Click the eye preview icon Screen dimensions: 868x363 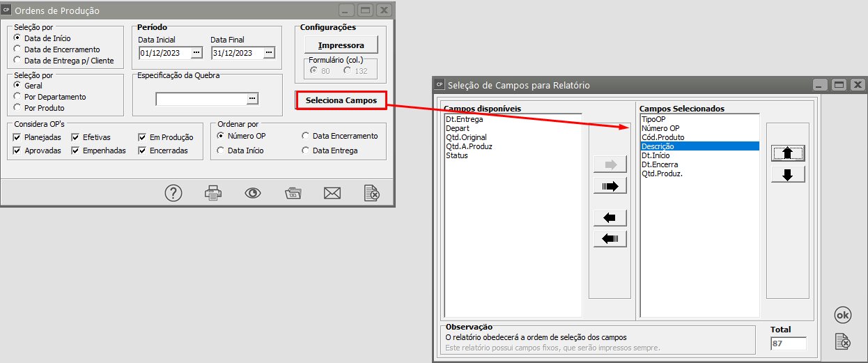(x=253, y=193)
